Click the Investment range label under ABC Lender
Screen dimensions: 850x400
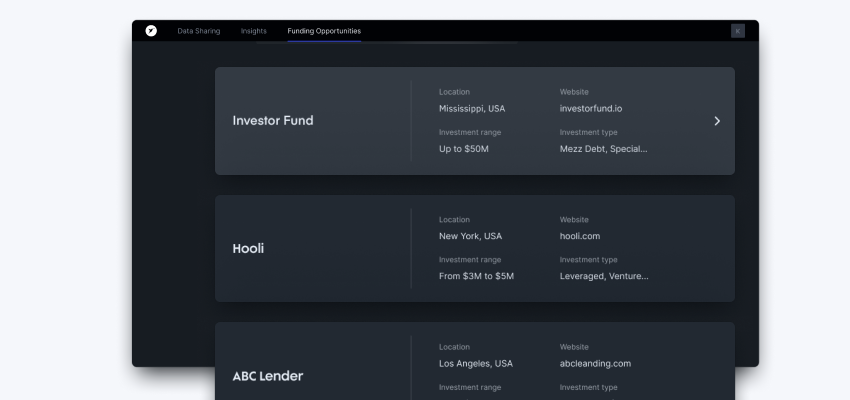pos(470,388)
